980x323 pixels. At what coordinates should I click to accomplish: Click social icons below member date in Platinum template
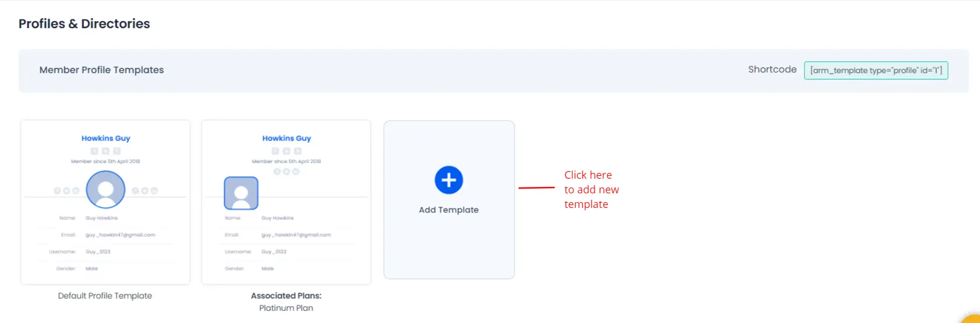pyautogui.click(x=286, y=172)
